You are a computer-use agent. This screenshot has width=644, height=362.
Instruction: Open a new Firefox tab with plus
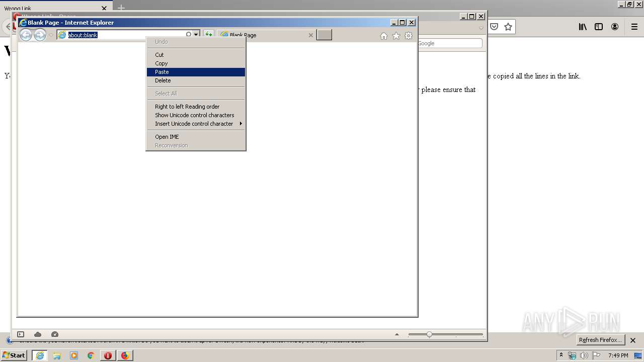pos(121,8)
